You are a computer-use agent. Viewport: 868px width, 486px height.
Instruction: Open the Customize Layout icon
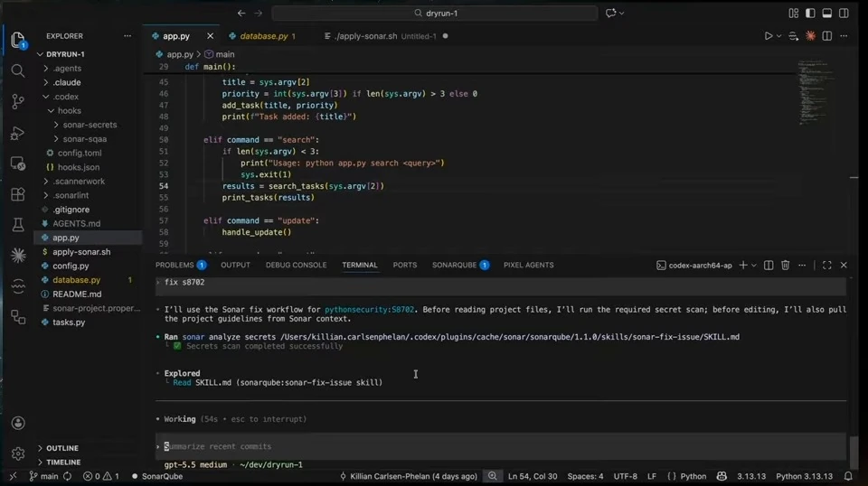coord(793,13)
